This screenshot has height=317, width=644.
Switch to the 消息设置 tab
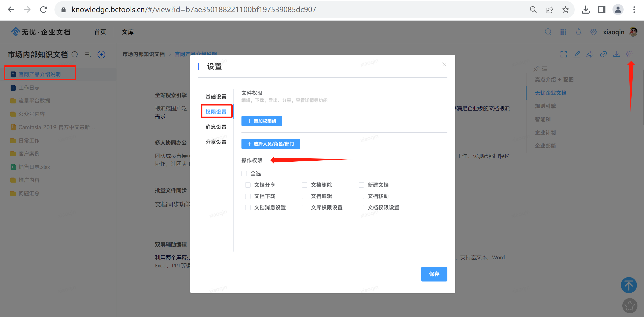(x=216, y=127)
